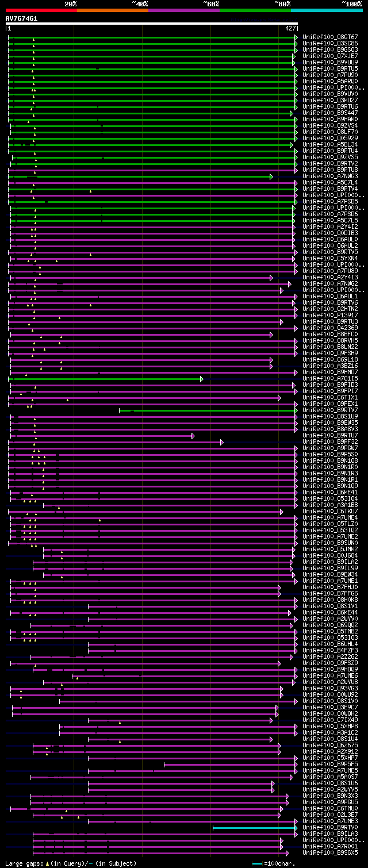Screen dimensions: 368x868
Task: Select the UniRef100_B9N3X3 entry label
Action: (330, 796)
